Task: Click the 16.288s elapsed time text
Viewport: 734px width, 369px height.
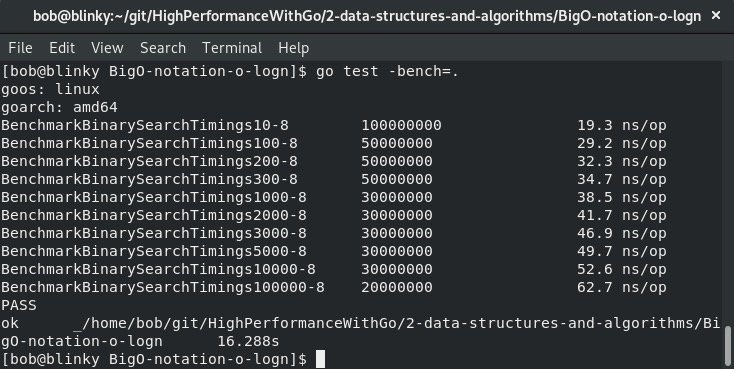Action: tap(248, 341)
